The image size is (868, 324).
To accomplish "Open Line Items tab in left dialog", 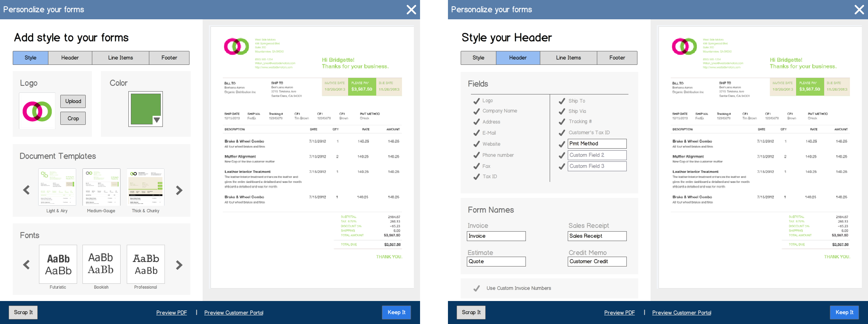I will click(x=121, y=58).
